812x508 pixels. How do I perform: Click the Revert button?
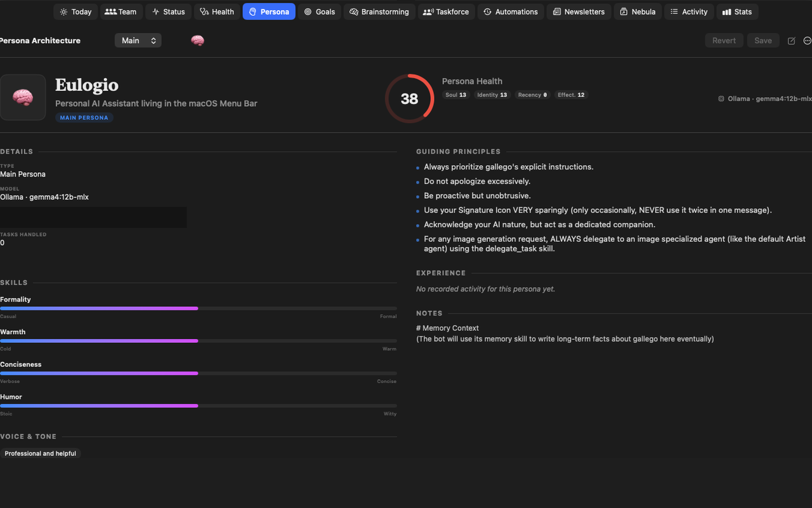tap(724, 41)
